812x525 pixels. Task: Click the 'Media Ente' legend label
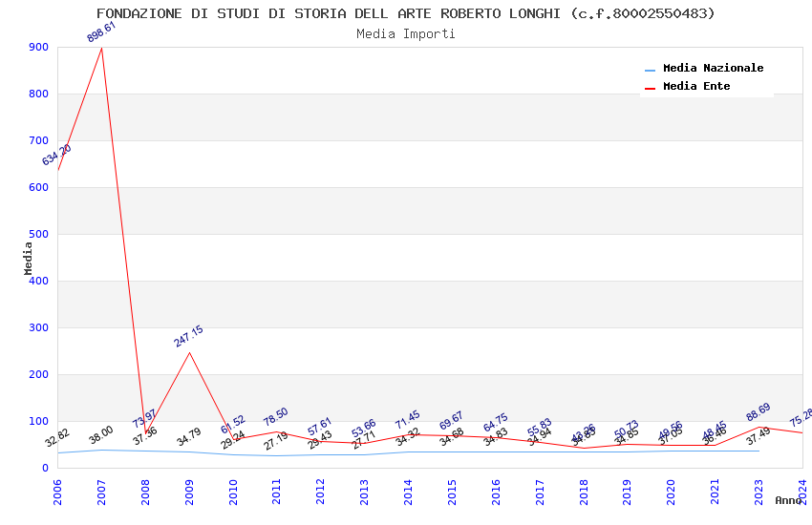pos(696,86)
